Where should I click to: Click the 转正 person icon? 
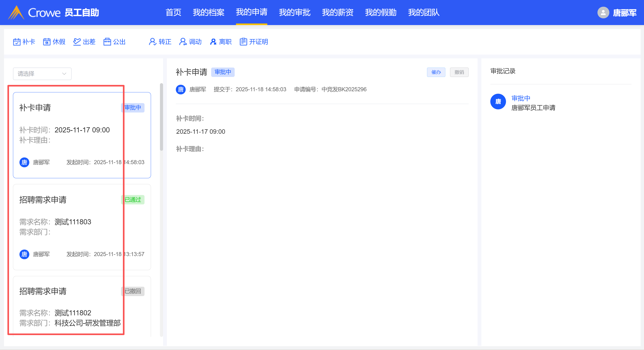153,42
